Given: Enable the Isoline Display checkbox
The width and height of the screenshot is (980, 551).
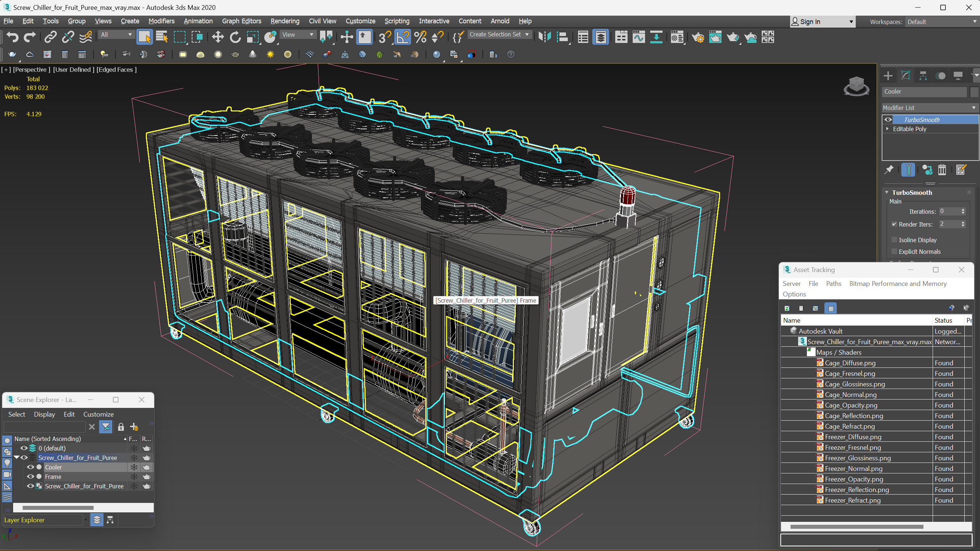Looking at the screenshot, I should click(x=894, y=240).
